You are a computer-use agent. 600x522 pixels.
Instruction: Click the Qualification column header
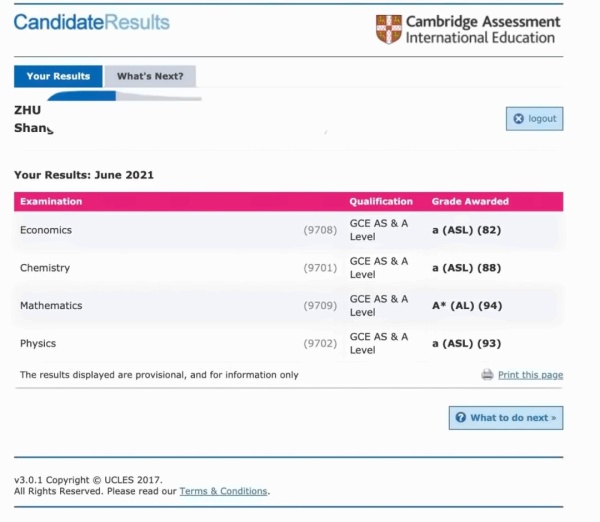point(381,201)
